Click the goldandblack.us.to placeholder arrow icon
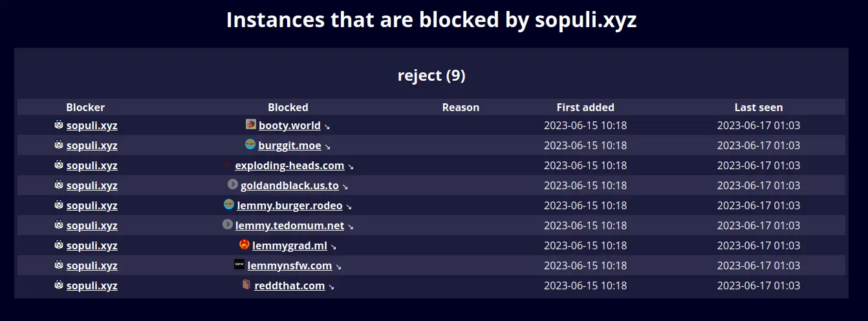 coord(233,184)
